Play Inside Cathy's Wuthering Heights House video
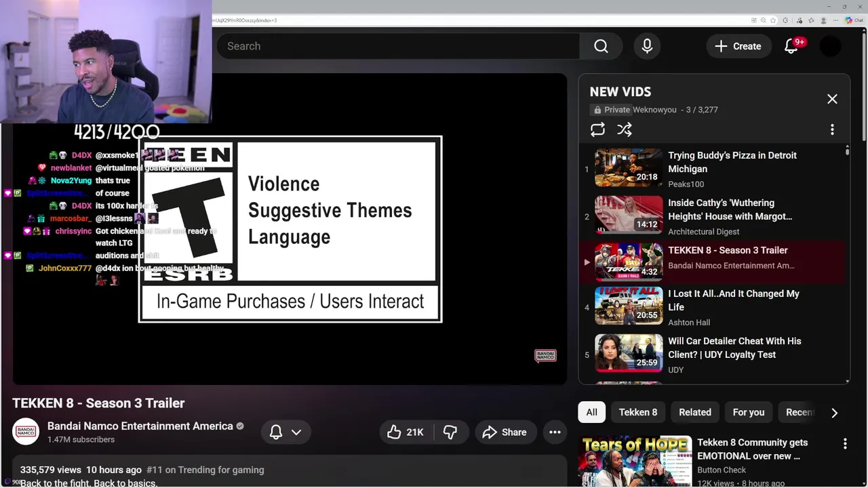This screenshot has width=868, height=488. [730, 209]
